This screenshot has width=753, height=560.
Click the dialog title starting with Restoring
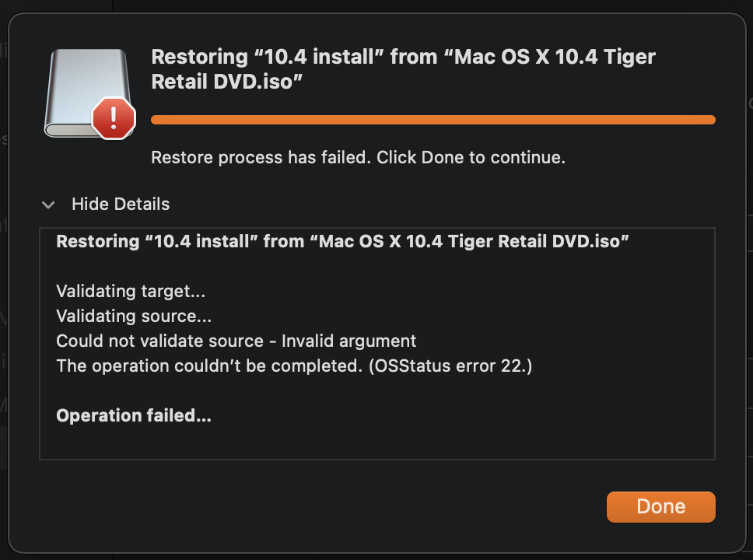pos(404,69)
